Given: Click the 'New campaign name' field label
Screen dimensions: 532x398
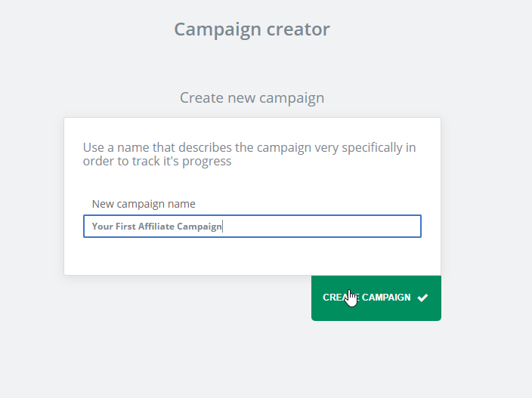Looking at the screenshot, I should click(x=144, y=204).
